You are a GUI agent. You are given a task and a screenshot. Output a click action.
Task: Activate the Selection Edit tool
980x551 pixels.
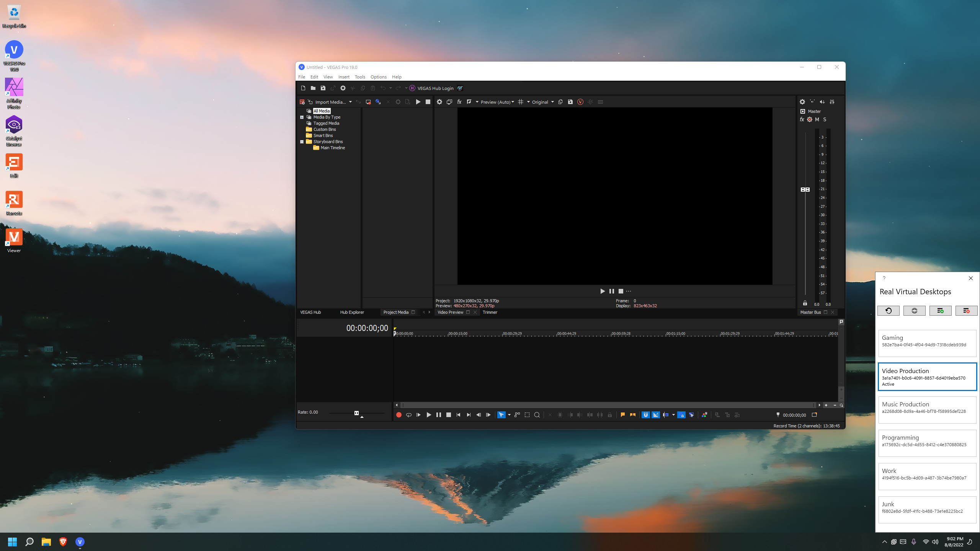tap(527, 415)
